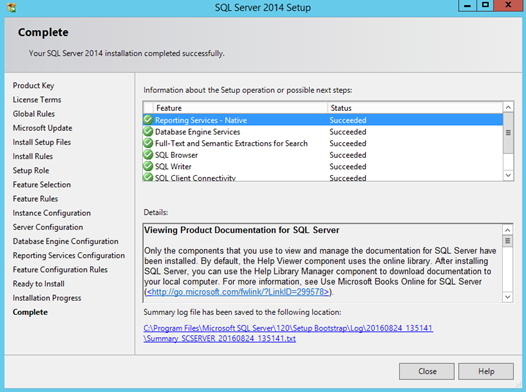526x392 pixels.
Task: Click success icon beside SQL Browser
Action: click(x=148, y=155)
